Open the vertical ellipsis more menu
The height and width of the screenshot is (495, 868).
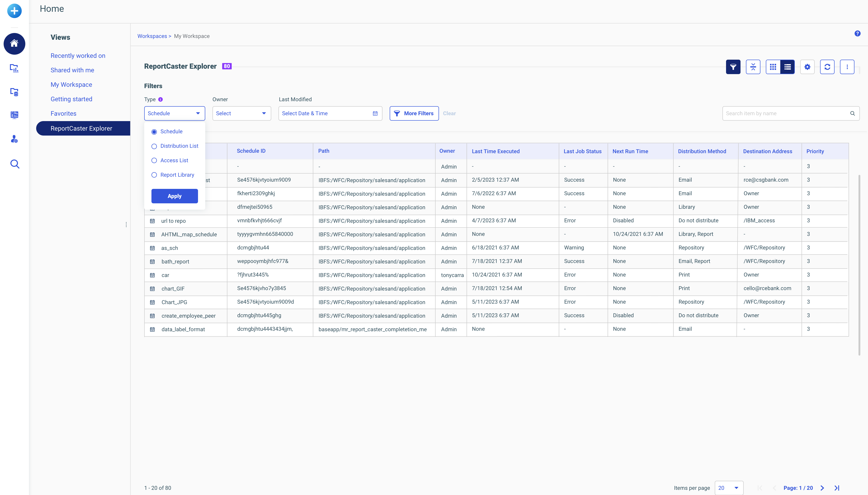click(847, 67)
